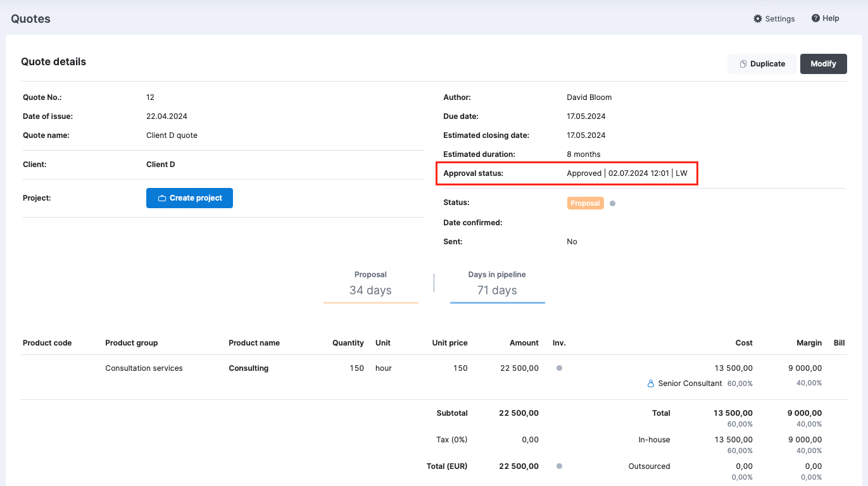Click the Client D quote name value
Viewport: 868px width, 486px height.
click(x=172, y=135)
